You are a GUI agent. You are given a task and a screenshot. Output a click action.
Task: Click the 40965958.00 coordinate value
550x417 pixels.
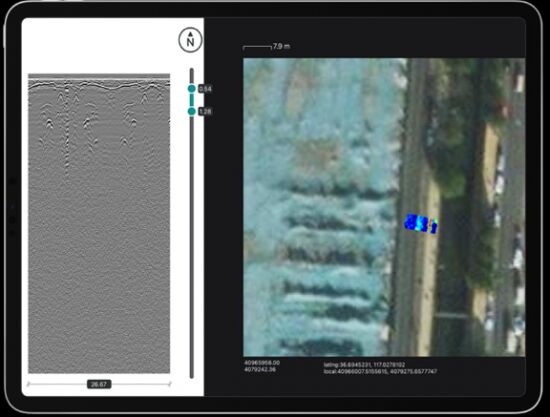point(262,363)
